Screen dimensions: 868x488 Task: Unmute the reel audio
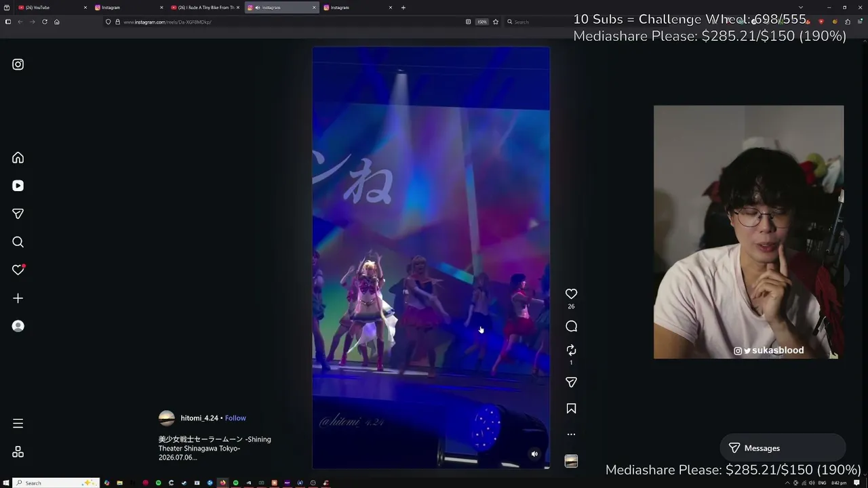[534, 454]
